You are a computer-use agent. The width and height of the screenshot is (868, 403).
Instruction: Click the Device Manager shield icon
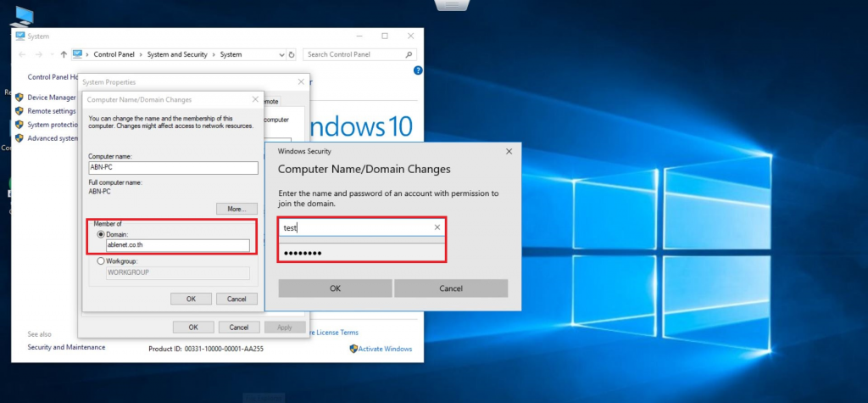pos(19,98)
